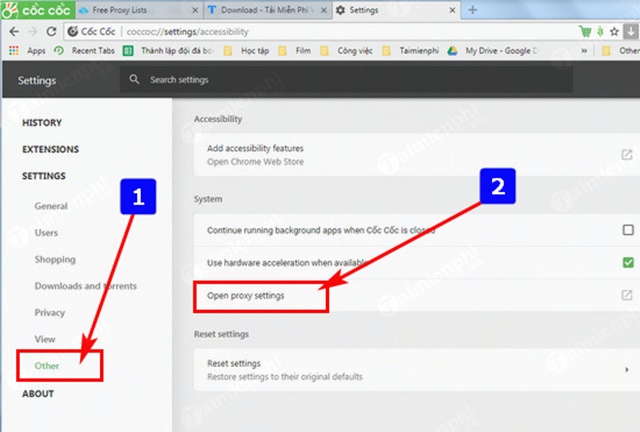This screenshot has width=640, height=432.
Task: Go back using the browser back arrow
Action: [x=13, y=31]
